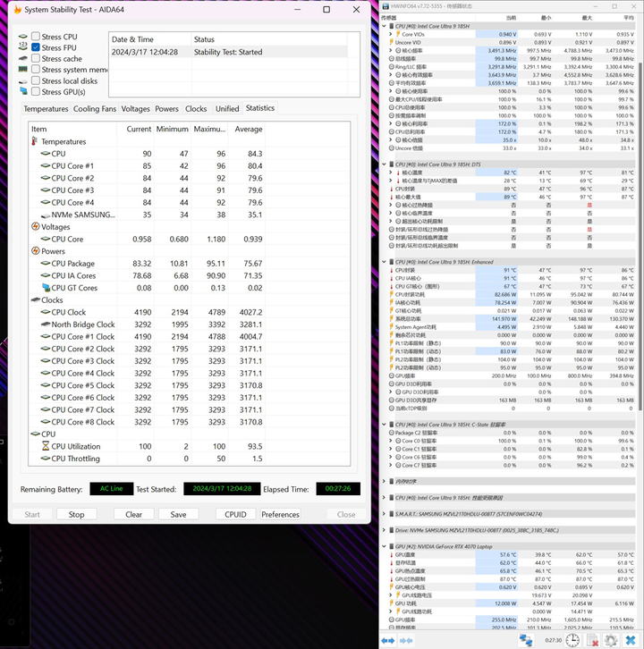Image resolution: width=644 pixels, height=649 pixels.
Task: Click the 123 icon next to Stress FPU
Action: (x=23, y=46)
